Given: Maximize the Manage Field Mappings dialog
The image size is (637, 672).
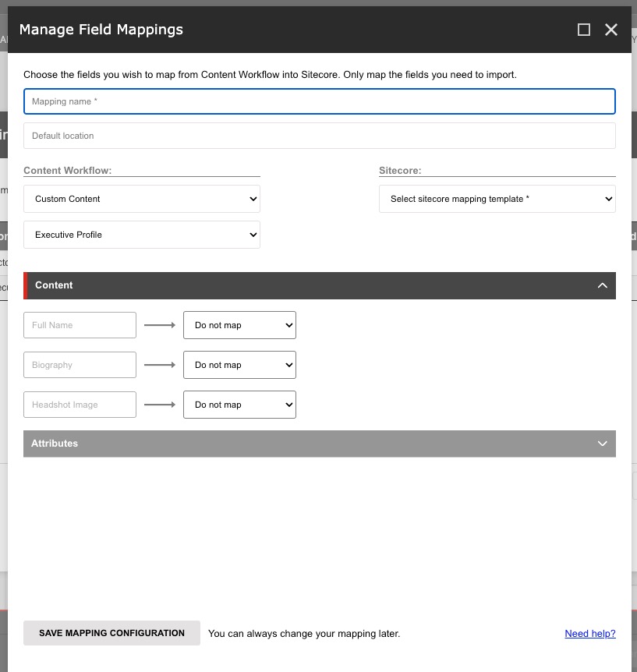Looking at the screenshot, I should 583,30.
